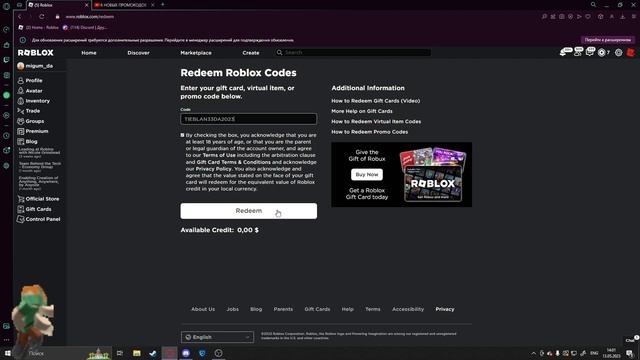Open the Accessibility footer link

(x=408, y=309)
